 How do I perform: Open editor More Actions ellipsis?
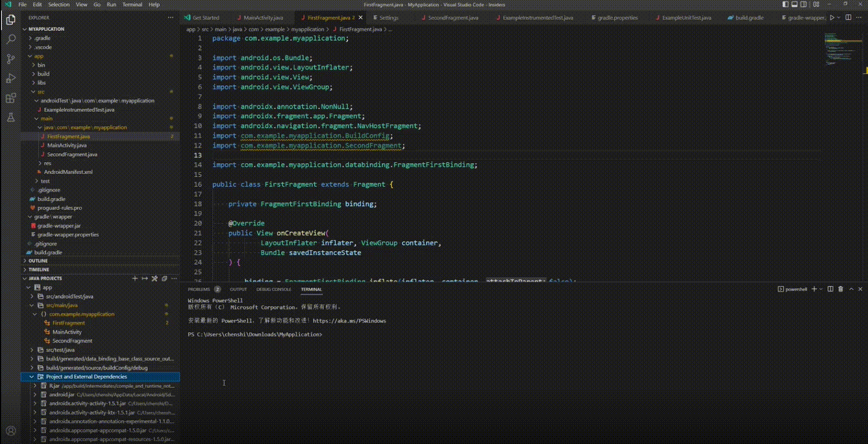click(x=859, y=17)
